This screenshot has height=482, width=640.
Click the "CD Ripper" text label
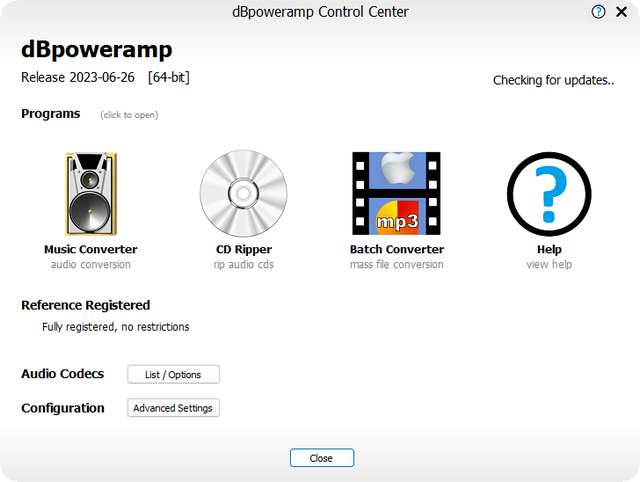coord(244,250)
